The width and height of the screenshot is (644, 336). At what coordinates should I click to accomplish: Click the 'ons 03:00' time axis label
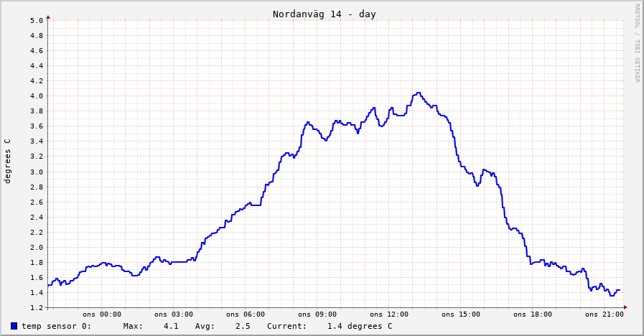[x=173, y=314]
